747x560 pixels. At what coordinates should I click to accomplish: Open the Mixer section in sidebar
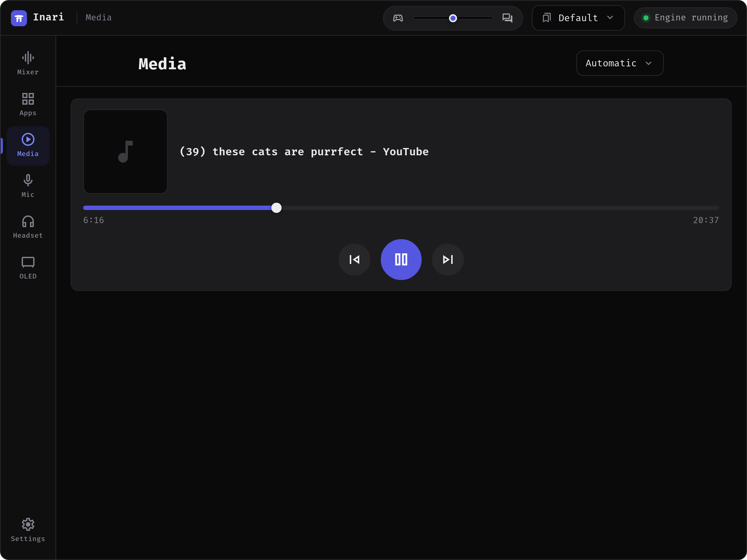tap(28, 64)
